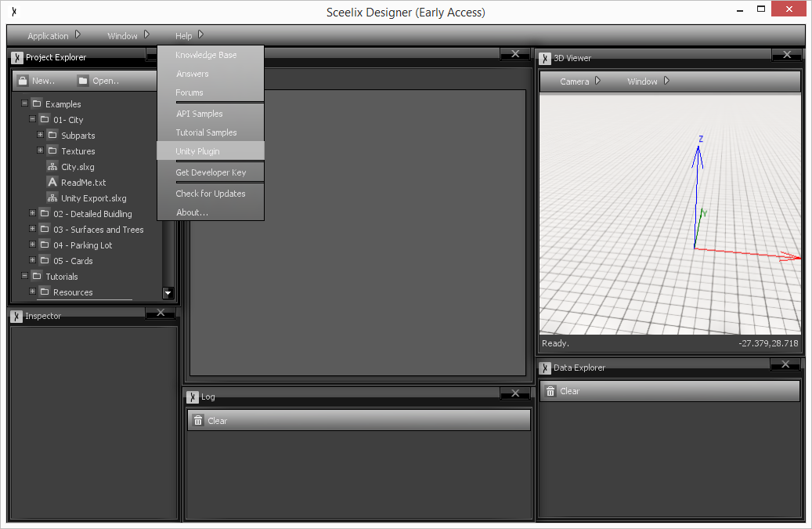Click the trash icon in Log panel

click(x=198, y=420)
